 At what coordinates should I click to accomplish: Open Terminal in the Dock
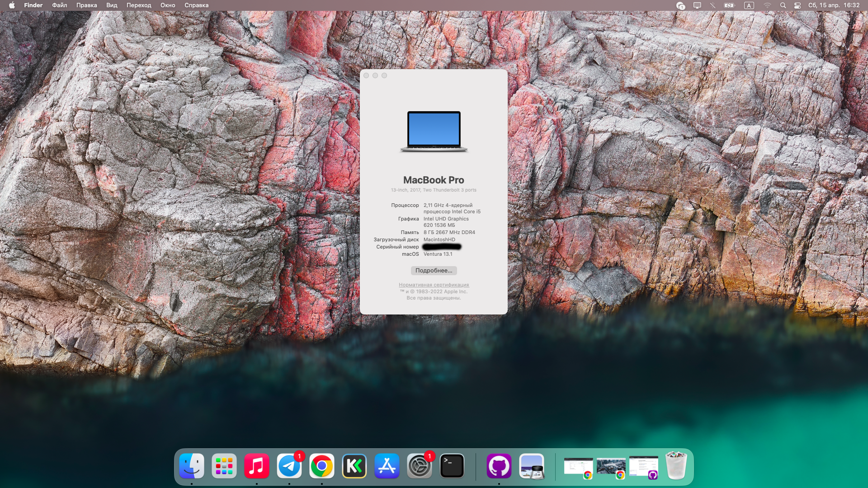click(x=452, y=466)
